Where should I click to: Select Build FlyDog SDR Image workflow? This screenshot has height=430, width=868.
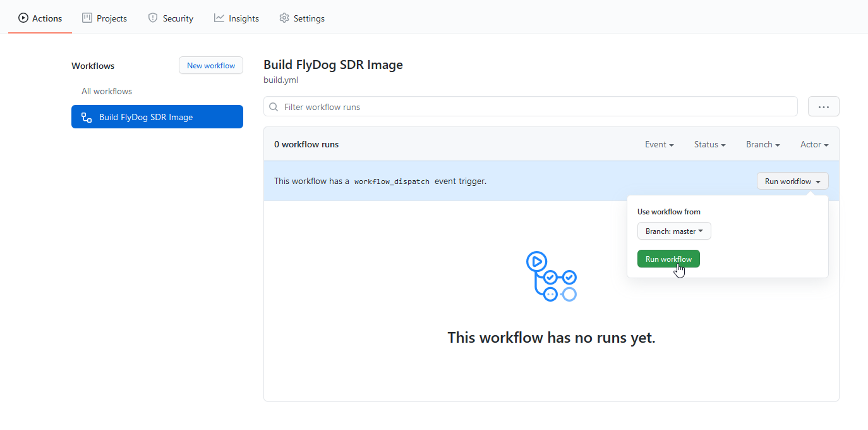tap(157, 117)
